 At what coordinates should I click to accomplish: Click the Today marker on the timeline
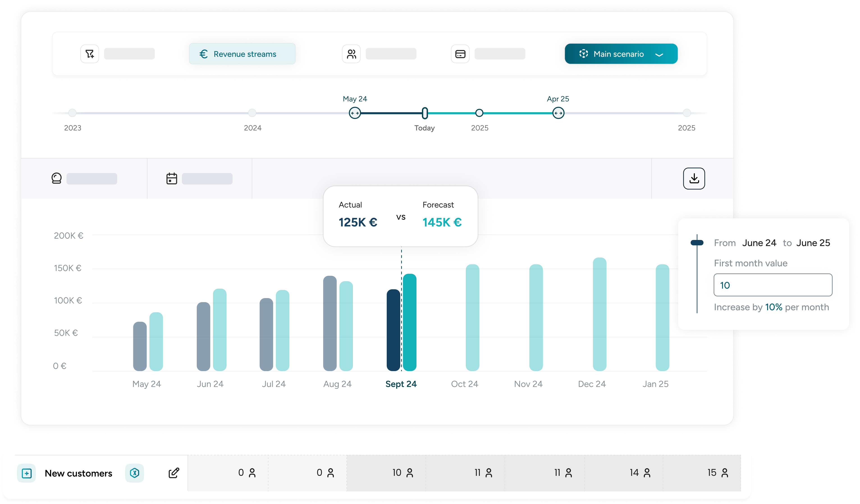(425, 113)
